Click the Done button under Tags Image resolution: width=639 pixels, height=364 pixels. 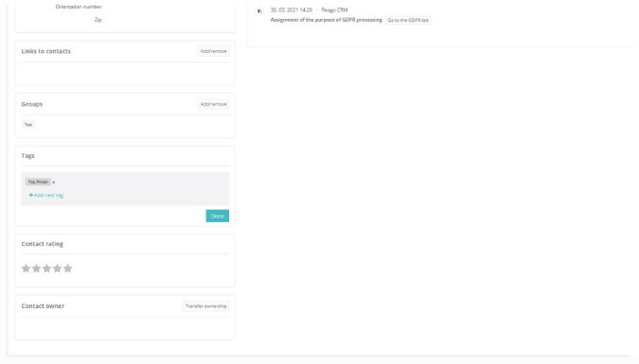point(217,216)
